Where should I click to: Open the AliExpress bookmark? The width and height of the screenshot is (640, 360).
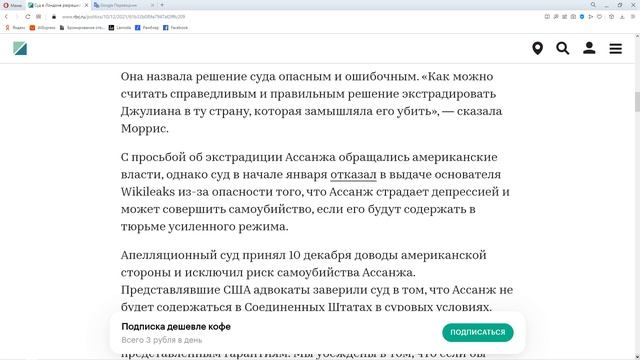(42, 28)
